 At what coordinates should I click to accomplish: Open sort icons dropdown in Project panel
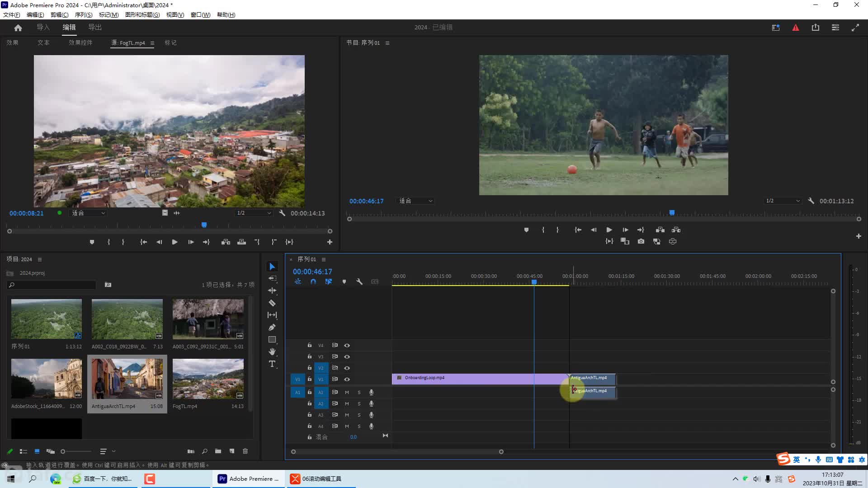[x=107, y=451]
